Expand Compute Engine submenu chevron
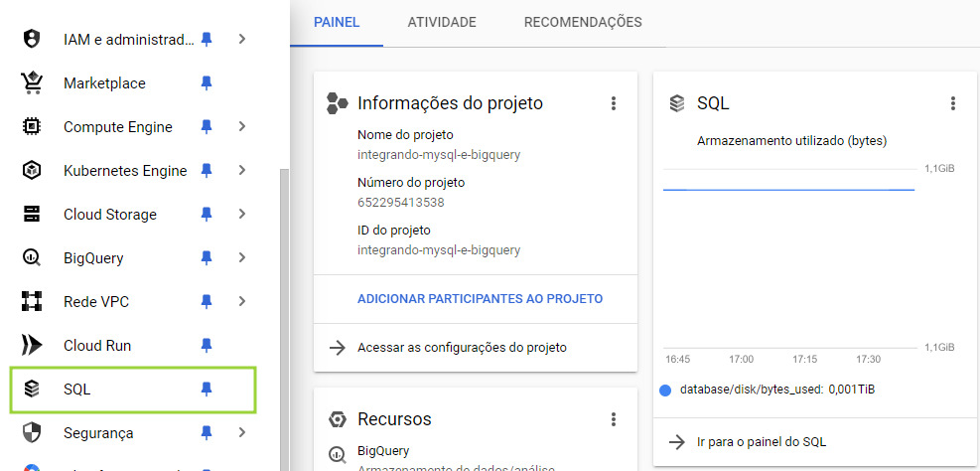The width and height of the screenshot is (980, 471). [242, 127]
